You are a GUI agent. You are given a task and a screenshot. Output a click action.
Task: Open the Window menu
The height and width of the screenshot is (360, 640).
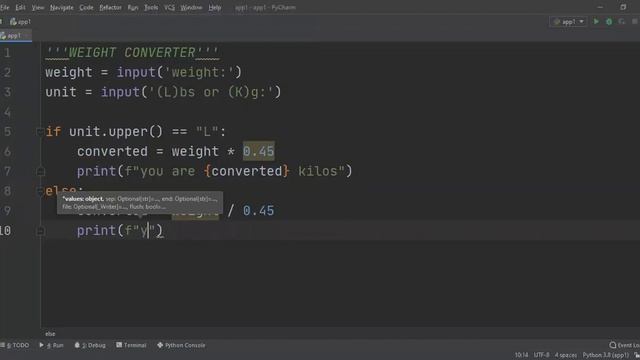coord(191,7)
